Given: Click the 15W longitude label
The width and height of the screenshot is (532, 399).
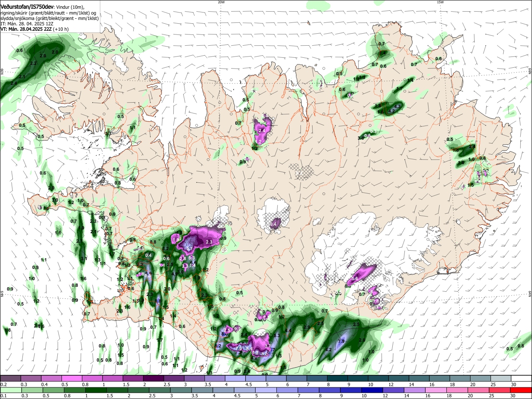Looking at the screenshot, I should point(440,2).
